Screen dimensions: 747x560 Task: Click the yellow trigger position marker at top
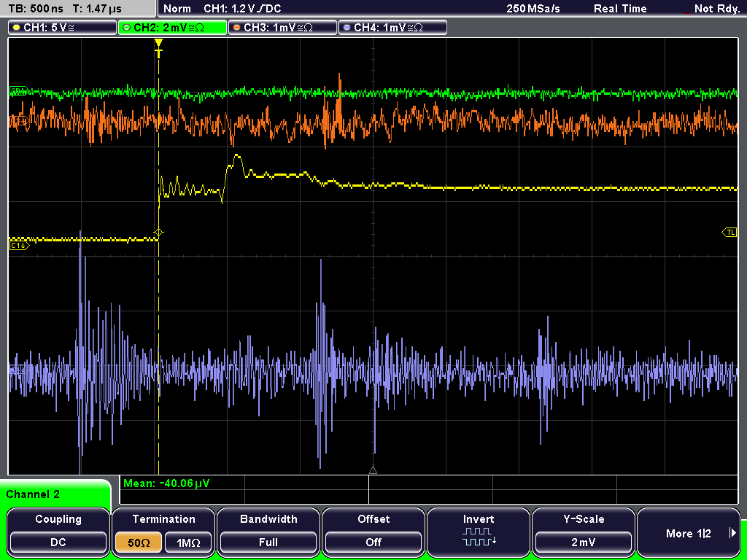(158, 47)
